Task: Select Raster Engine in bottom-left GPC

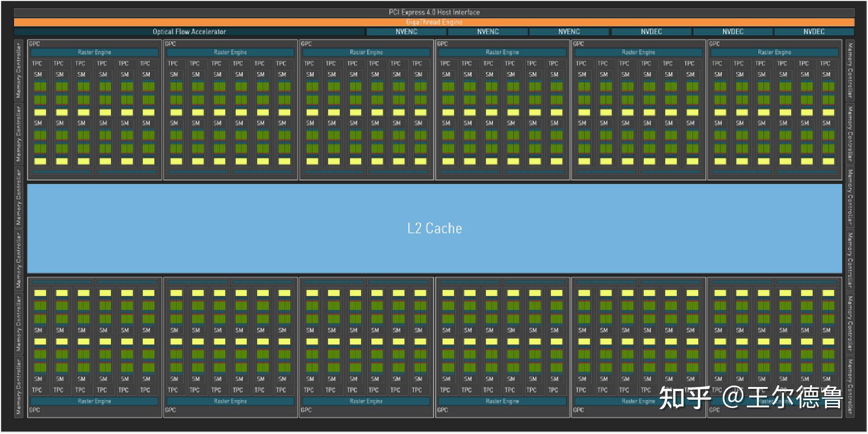Action: click(94, 401)
